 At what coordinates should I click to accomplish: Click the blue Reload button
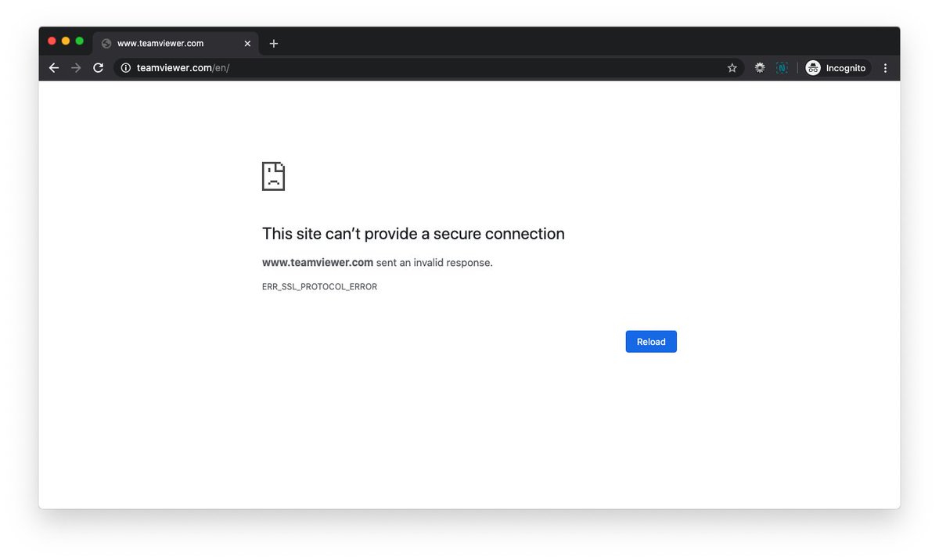click(x=651, y=342)
